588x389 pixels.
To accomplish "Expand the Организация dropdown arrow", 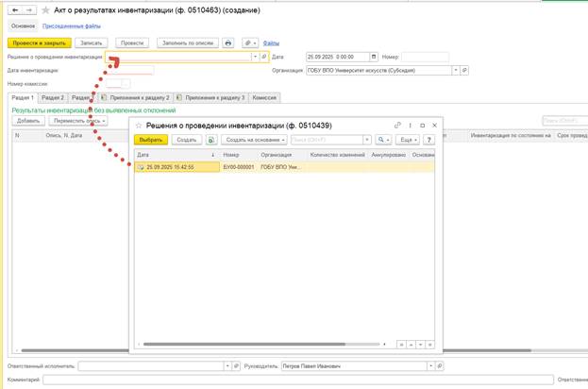I will (455, 70).
